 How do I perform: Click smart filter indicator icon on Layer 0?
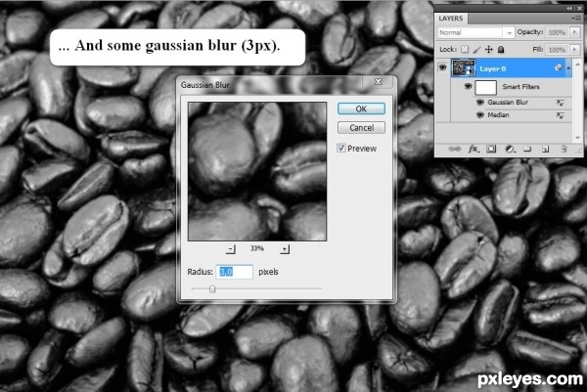559,67
